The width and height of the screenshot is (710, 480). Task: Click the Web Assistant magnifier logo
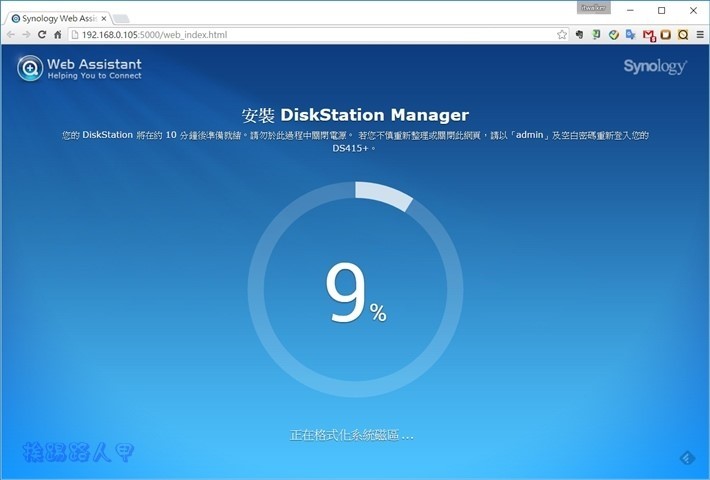coord(30,68)
